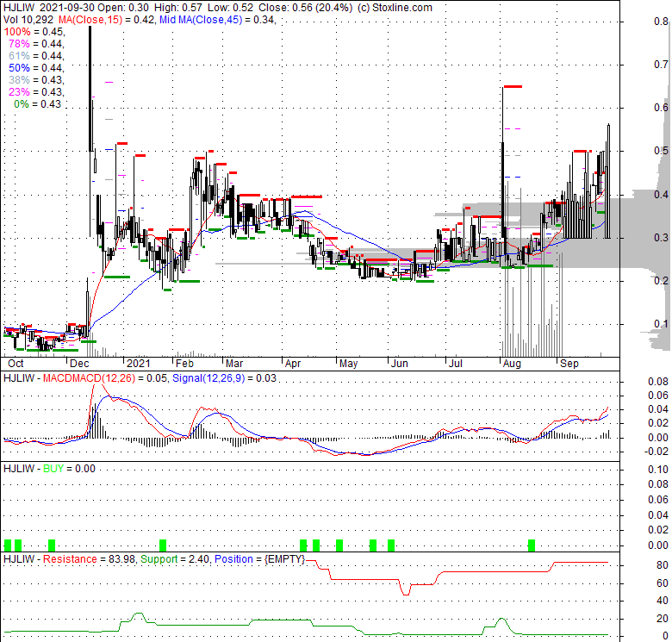672x642 pixels.
Task: Select the 100% = 0.45 level label
Action: pyautogui.click(x=34, y=32)
